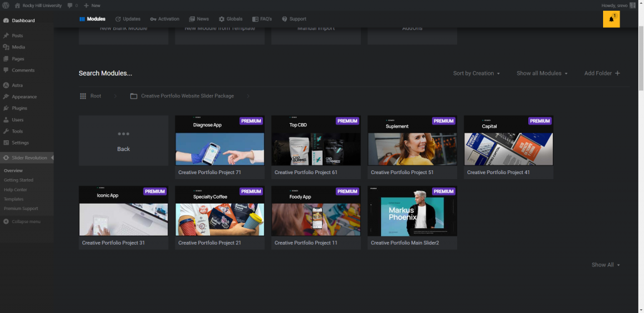Open the FAQ's tab
The height and width of the screenshot is (313, 644).
coord(262,19)
